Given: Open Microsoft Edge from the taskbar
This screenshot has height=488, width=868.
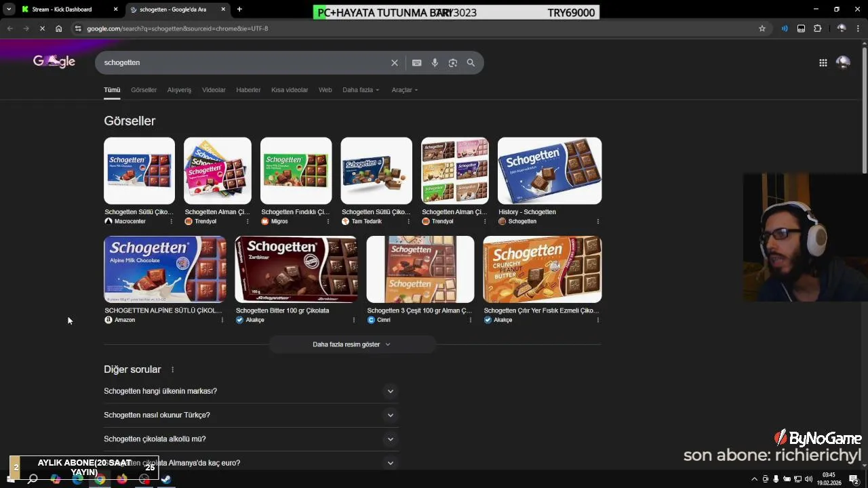Looking at the screenshot, I should 77,479.
